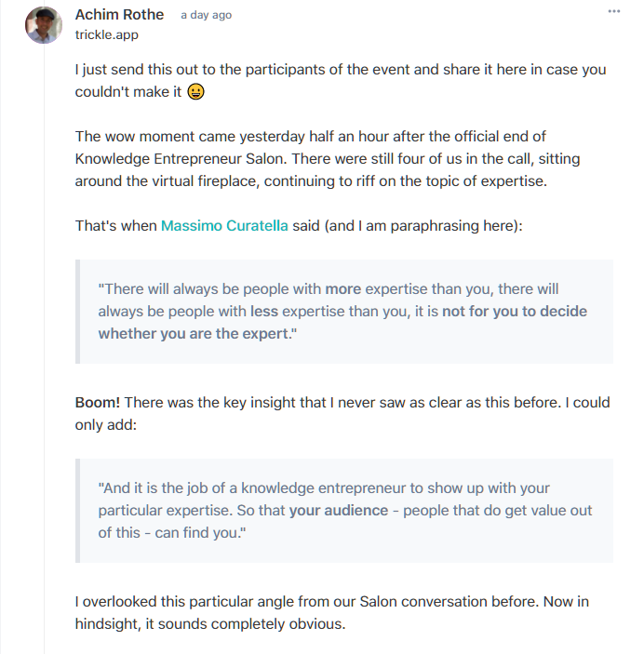This screenshot has height=654, width=644.
Task: Click the 'That's when' sentence text
Action: (116, 225)
